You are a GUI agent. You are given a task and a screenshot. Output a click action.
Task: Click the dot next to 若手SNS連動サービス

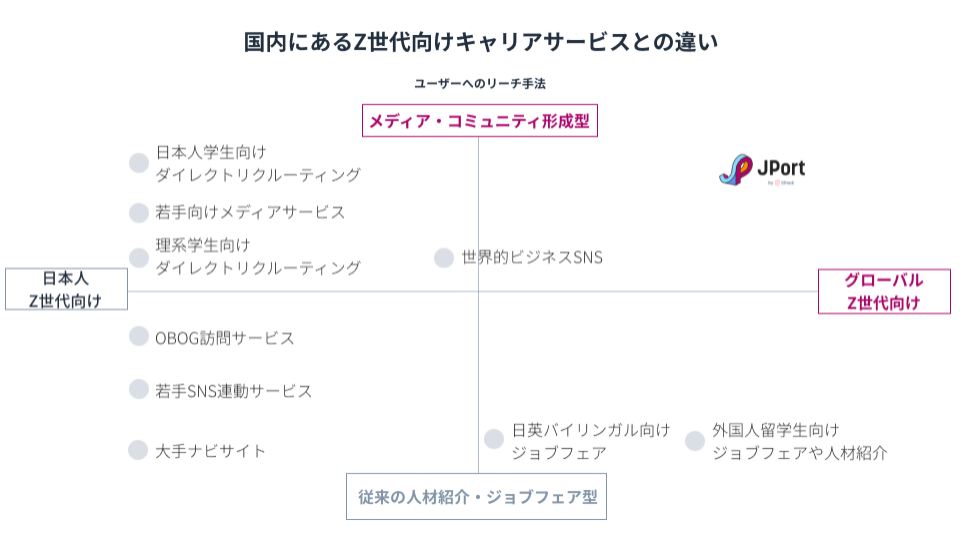click(139, 388)
